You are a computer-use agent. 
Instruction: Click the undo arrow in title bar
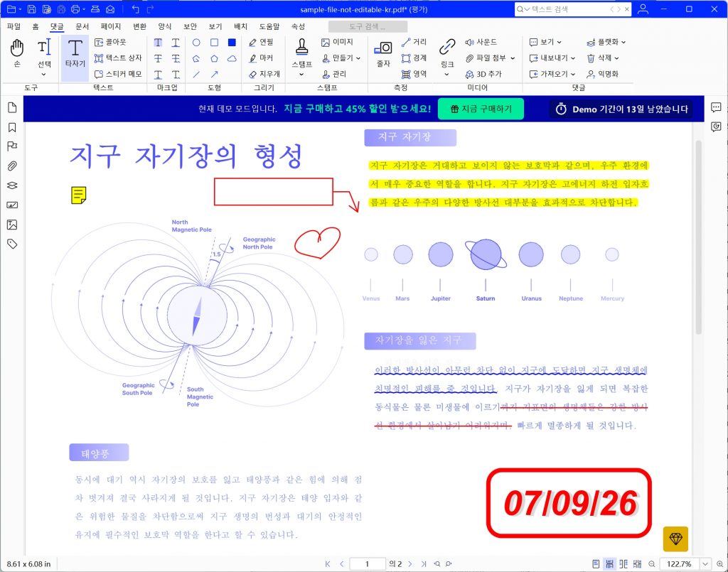136,9
